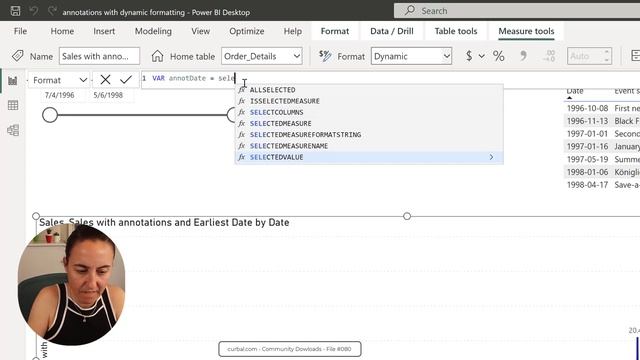Expand details arrow on SELECTEDVALUE row
This screenshot has width=640, height=360.
(491, 157)
